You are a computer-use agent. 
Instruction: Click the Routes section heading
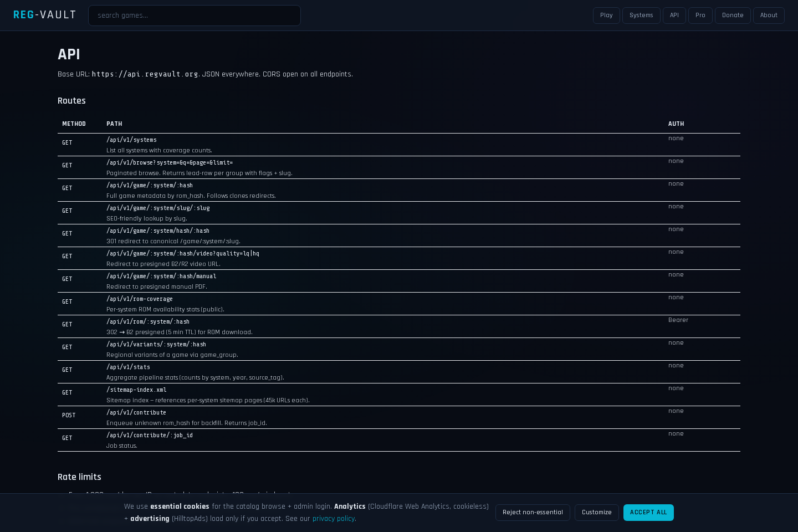[71, 101]
